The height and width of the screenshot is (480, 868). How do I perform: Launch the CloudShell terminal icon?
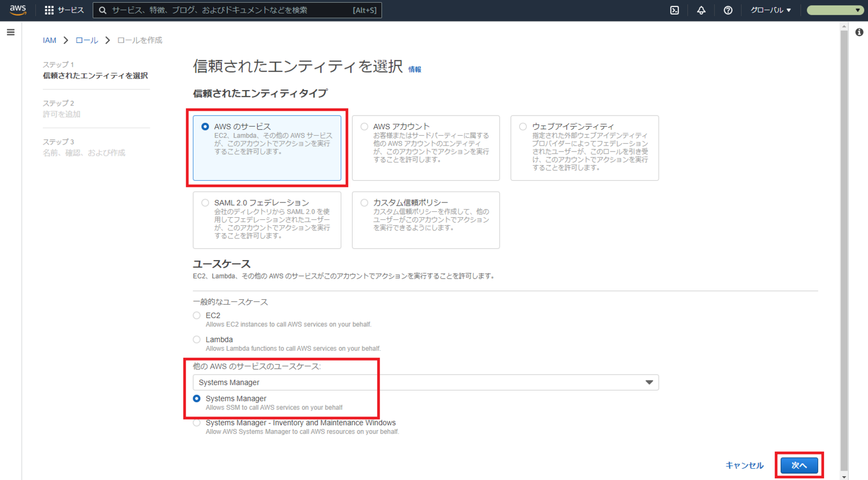click(x=674, y=10)
